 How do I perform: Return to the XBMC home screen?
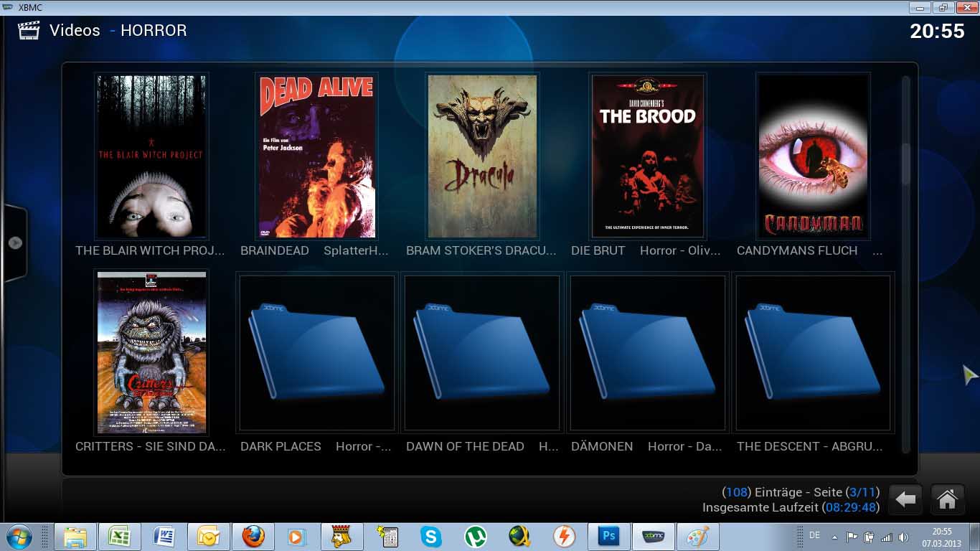point(947,499)
